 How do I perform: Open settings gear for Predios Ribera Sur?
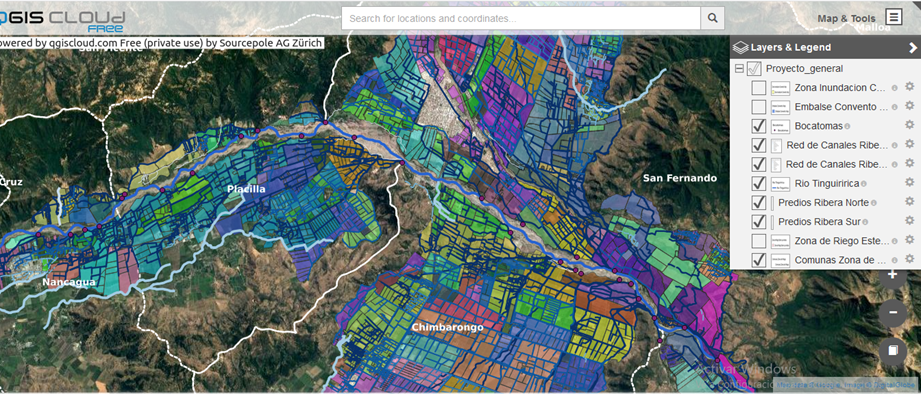pyautogui.click(x=910, y=221)
